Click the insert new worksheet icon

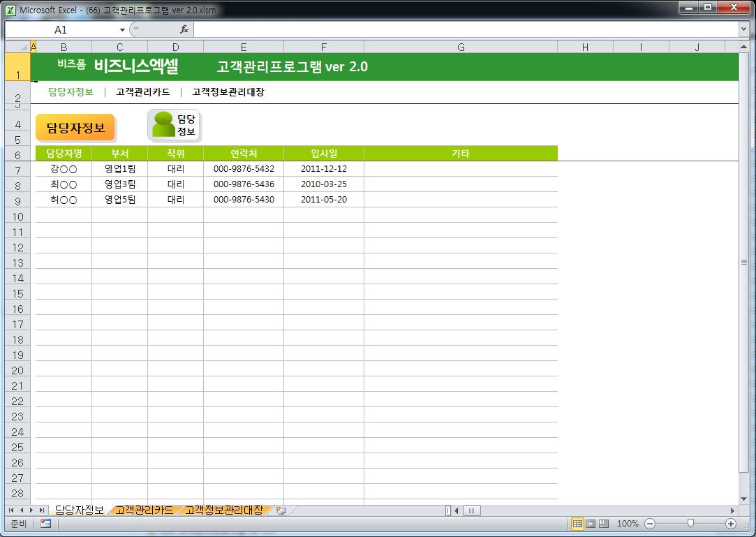281,510
